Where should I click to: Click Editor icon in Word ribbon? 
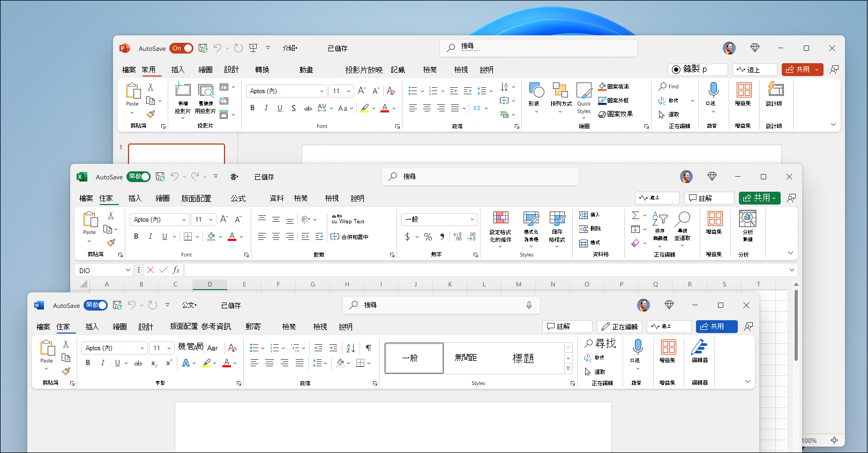click(699, 347)
